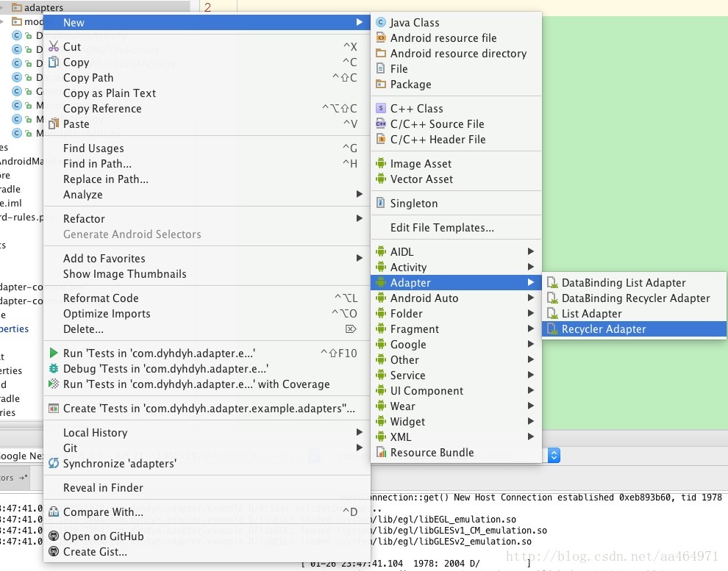Select the Fragment menu entry
Viewport: 728px width, 571px height.
pos(415,329)
